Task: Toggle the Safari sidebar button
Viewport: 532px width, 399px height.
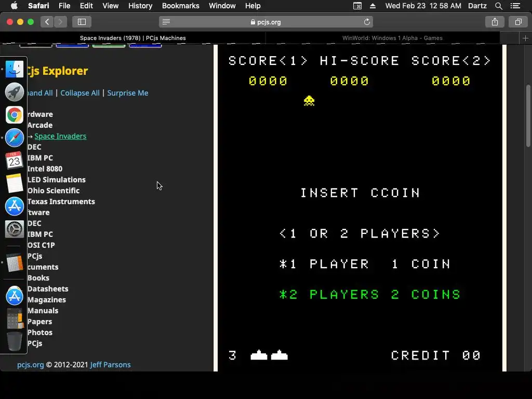Action: [x=82, y=22]
